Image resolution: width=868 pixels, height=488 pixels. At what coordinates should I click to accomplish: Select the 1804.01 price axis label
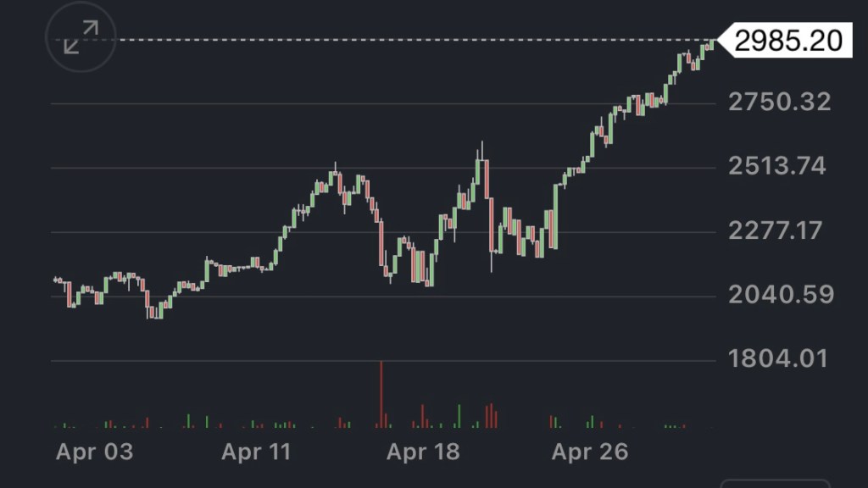pyautogui.click(x=777, y=359)
